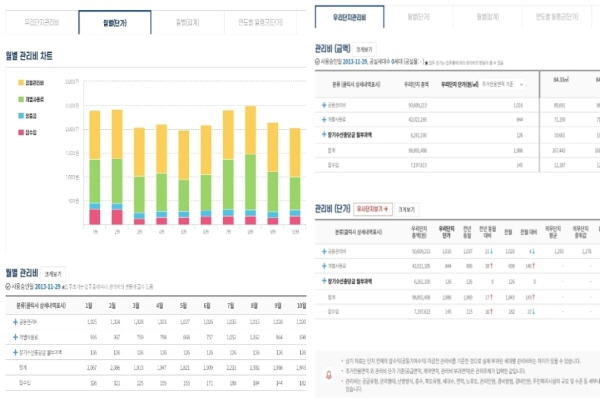Click 의무단지 평균 column header
The width and height of the screenshot is (600, 400).
pyautogui.click(x=553, y=232)
